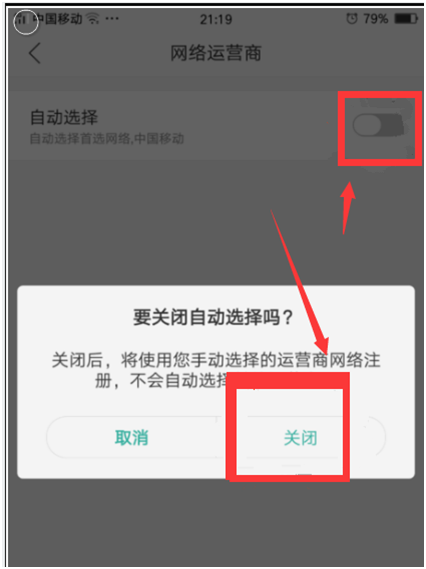Tap the Wi-Fi status icon

coord(93,18)
